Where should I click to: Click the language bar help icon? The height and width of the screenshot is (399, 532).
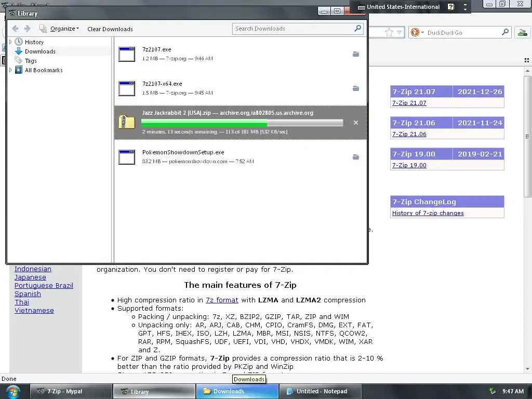[450, 7]
